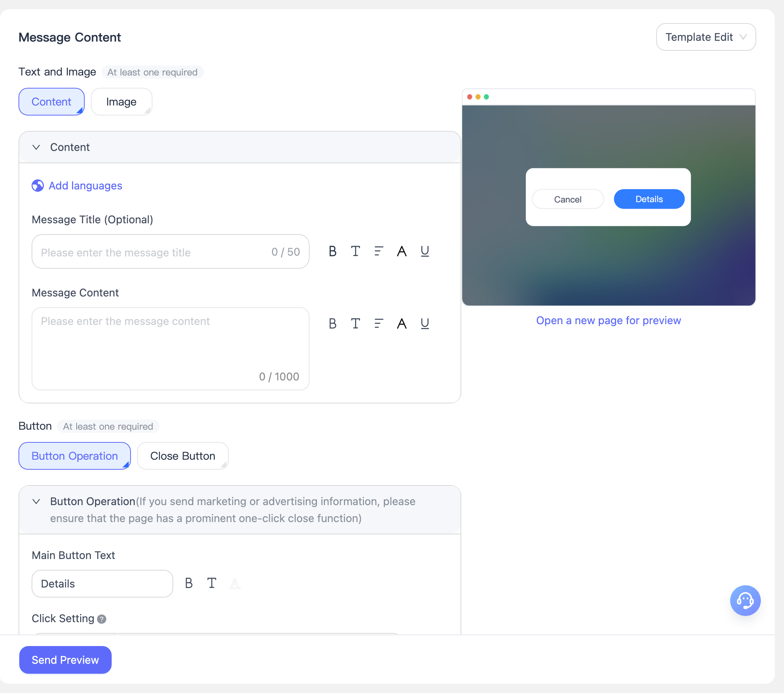784x693 pixels.
Task: Open a new page for preview
Action: click(608, 320)
